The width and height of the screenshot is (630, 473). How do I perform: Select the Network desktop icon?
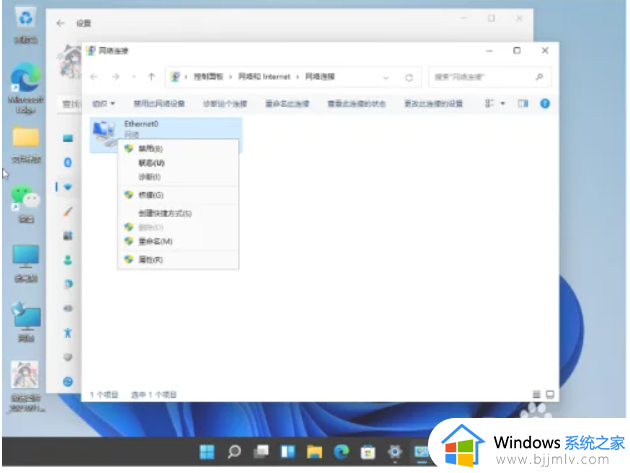click(26, 323)
